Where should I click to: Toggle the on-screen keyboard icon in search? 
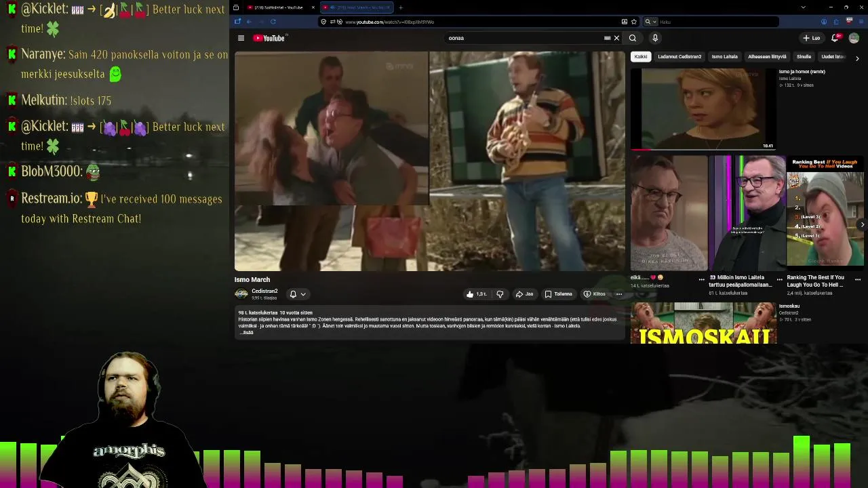pyautogui.click(x=608, y=38)
